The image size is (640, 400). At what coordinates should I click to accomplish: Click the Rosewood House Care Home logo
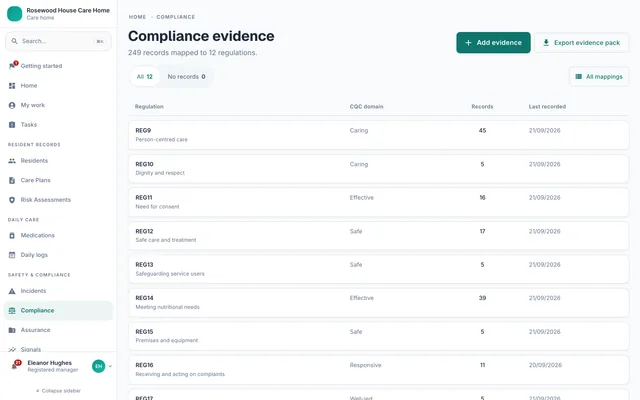pyautogui.click(x=14, y=13)
